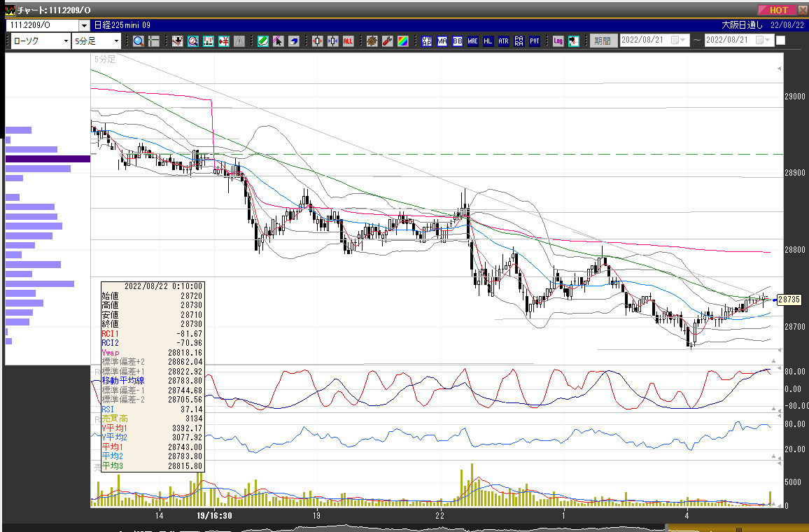Click the chart window title icon

pos(10,10)
